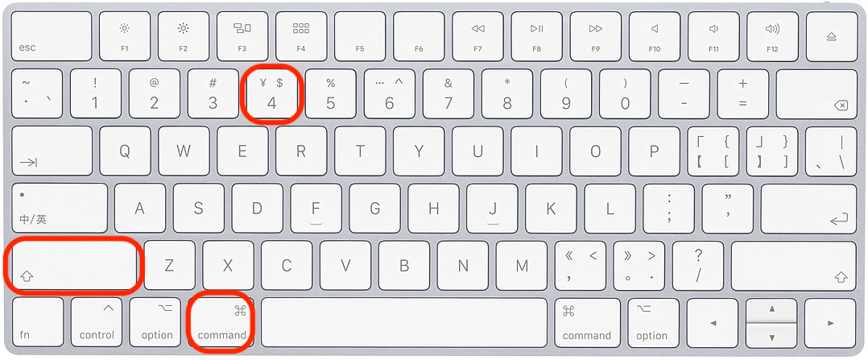Click the esc key
Screen dimensions: 868x360
click(52, 36)
